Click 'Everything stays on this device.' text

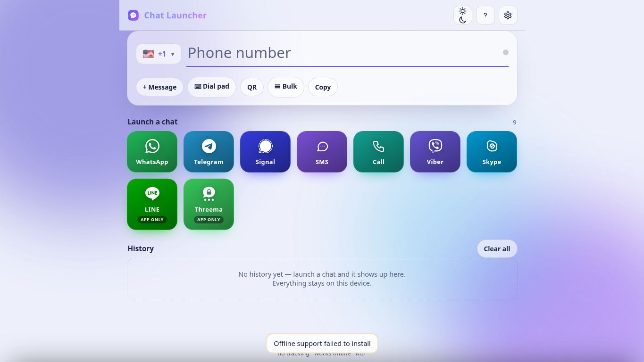(322, 283)
